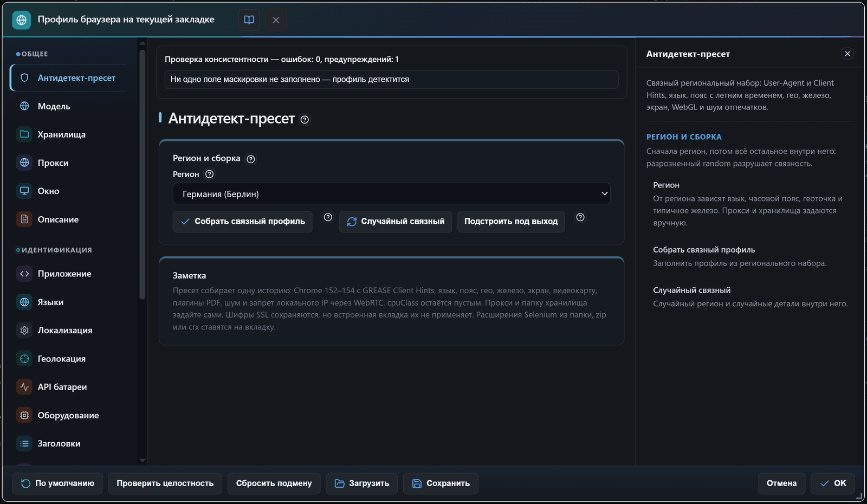Click the sidebar scrollbar up arrow

(143, 43)
